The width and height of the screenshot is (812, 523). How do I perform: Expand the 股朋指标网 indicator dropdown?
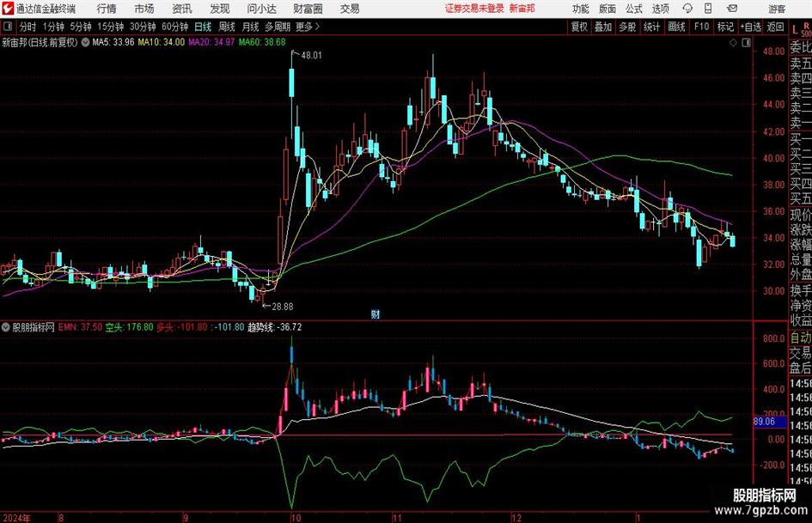6,327
